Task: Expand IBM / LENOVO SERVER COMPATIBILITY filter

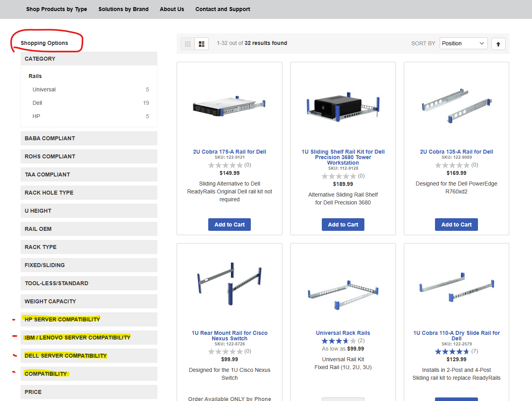Action: click(x=89, y=338)
